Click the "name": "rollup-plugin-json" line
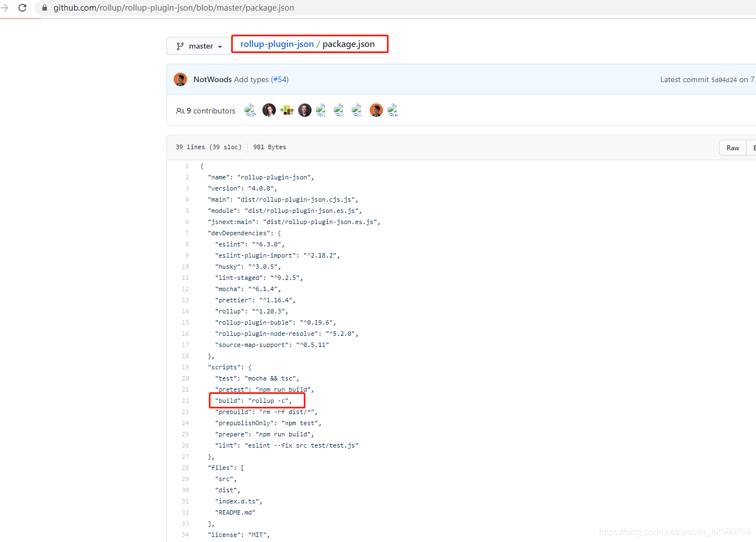756x542 pixels. tap(261, 177)
